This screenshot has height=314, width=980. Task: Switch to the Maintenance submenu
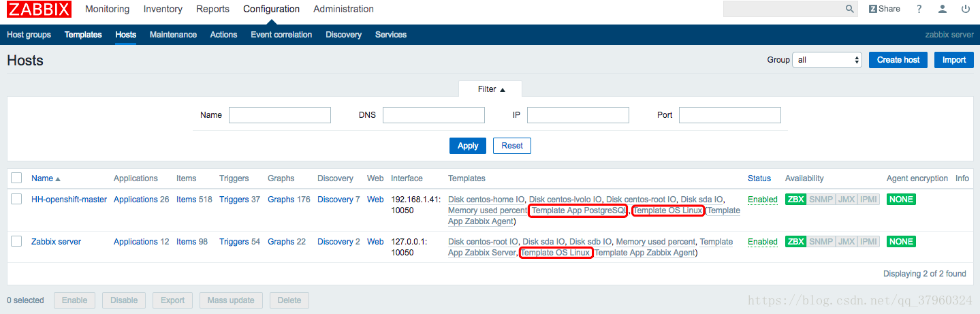(173, 35)
